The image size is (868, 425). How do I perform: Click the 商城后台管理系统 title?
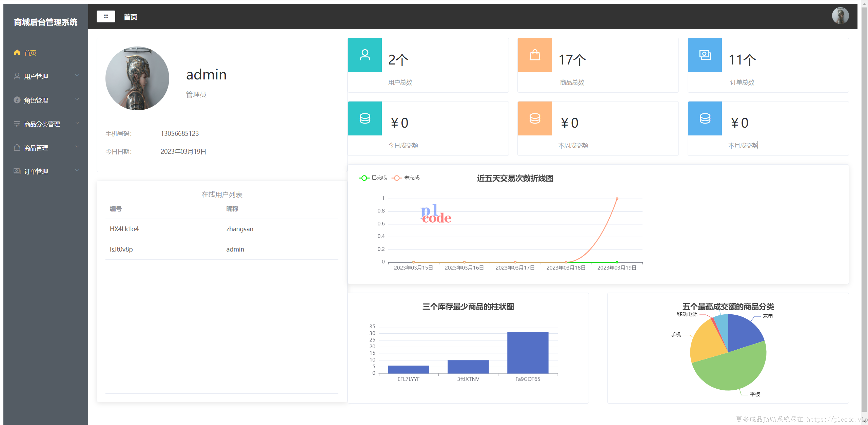[x=46, y=22]
